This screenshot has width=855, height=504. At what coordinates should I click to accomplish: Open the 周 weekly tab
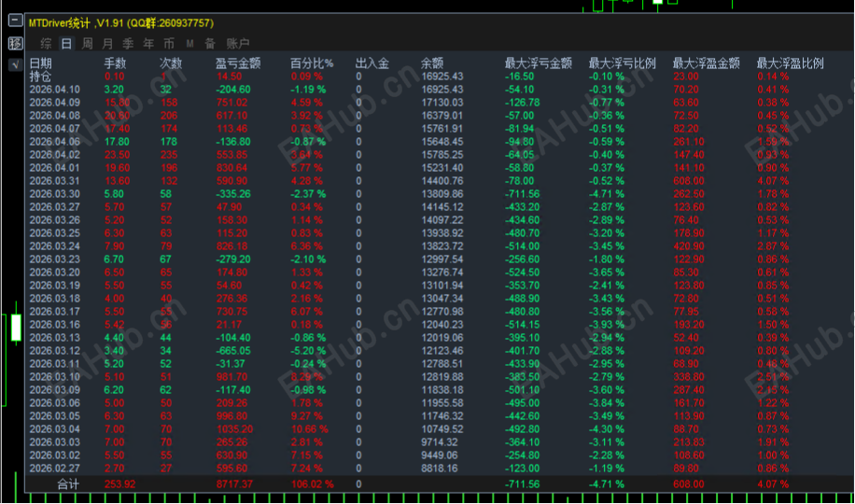[87, 44]
